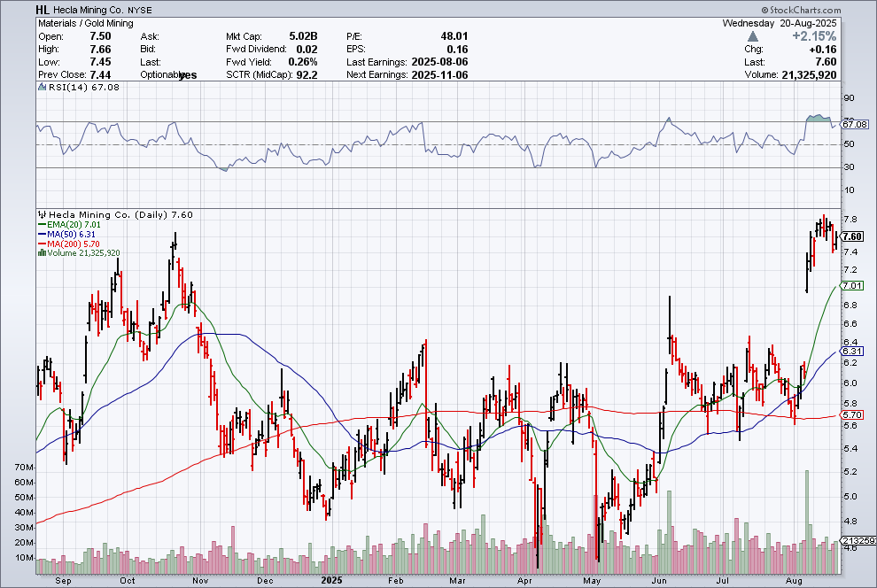Screen dimensions: 877x588
Task: Click the 'Aug' month label on the time axis
Action: (794, 581)
